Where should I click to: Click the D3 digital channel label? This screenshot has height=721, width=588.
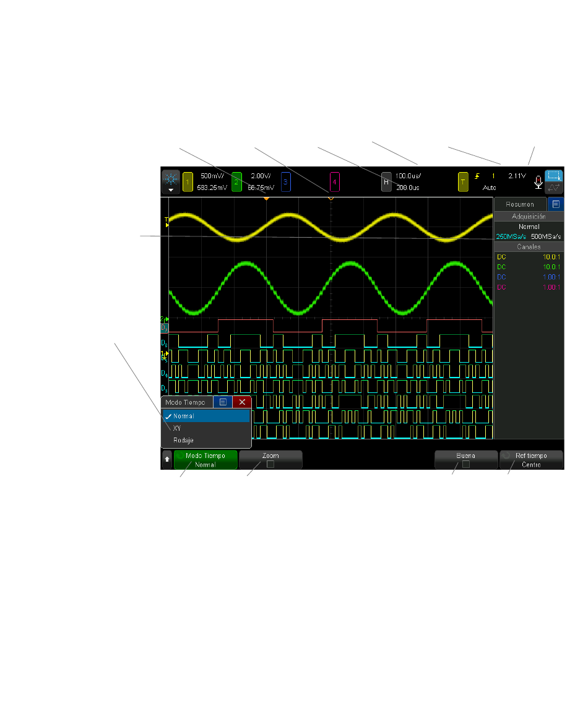(x=164, y=389)
